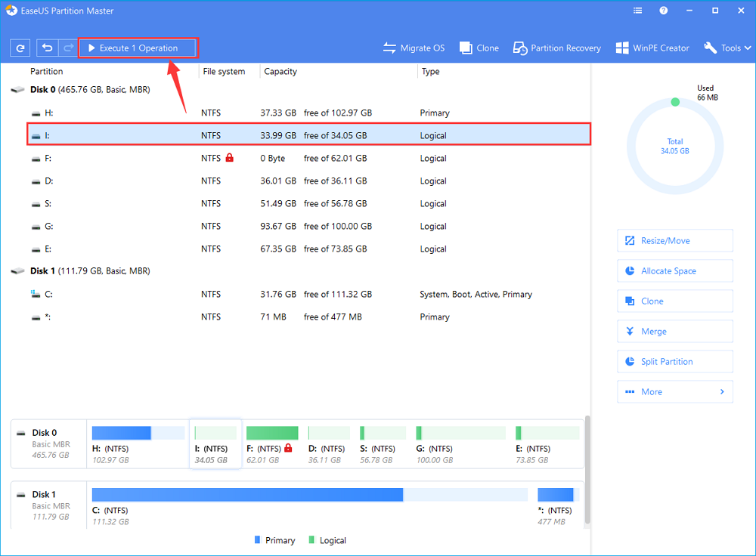The height and width of the screenshot is (556, 756).
Task: Open the title bar menu icon
Action: coord(637,11)
